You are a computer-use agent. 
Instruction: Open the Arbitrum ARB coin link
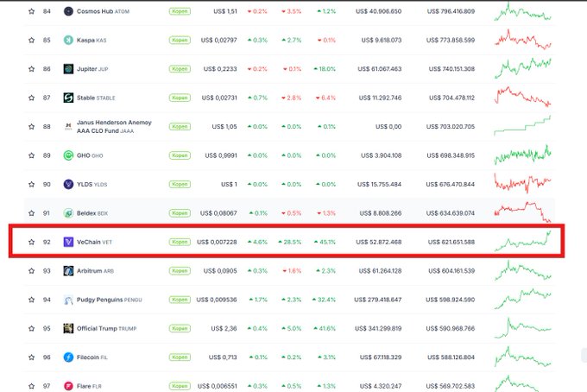coord(95,271)
